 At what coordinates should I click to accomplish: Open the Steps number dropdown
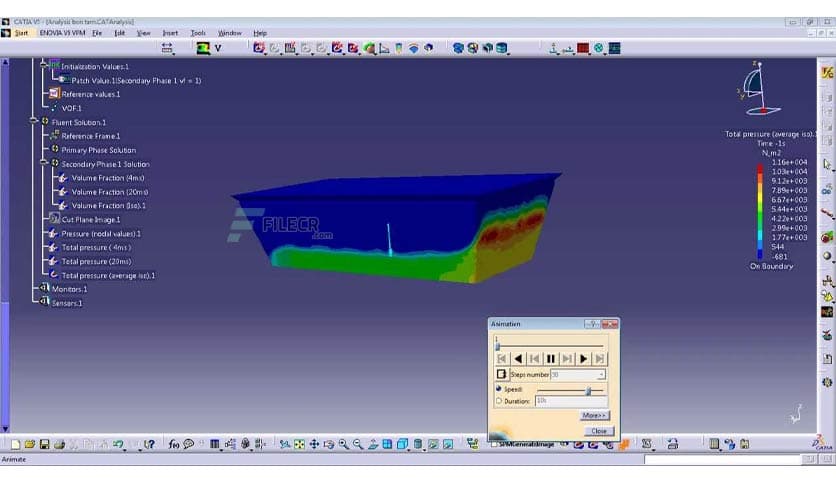[x=601, y=375]
